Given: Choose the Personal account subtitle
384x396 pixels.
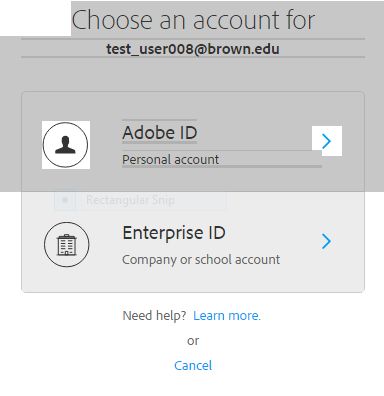Looking at the screenshot, I should (170, 159).
